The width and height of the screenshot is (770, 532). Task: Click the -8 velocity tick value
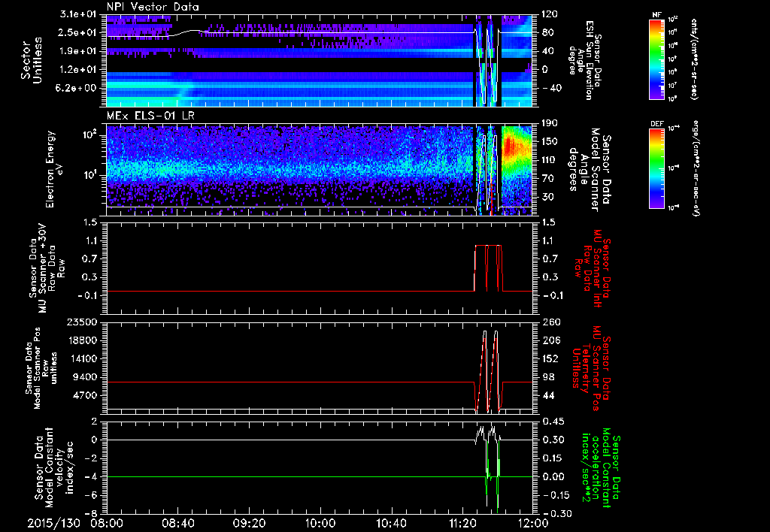(x=89, y=514)
